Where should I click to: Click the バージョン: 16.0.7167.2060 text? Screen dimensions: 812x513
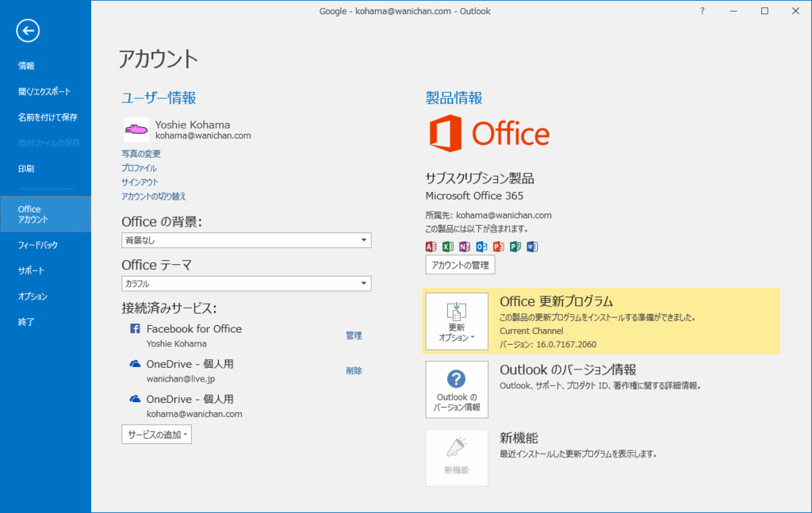[x=548, y=344]
